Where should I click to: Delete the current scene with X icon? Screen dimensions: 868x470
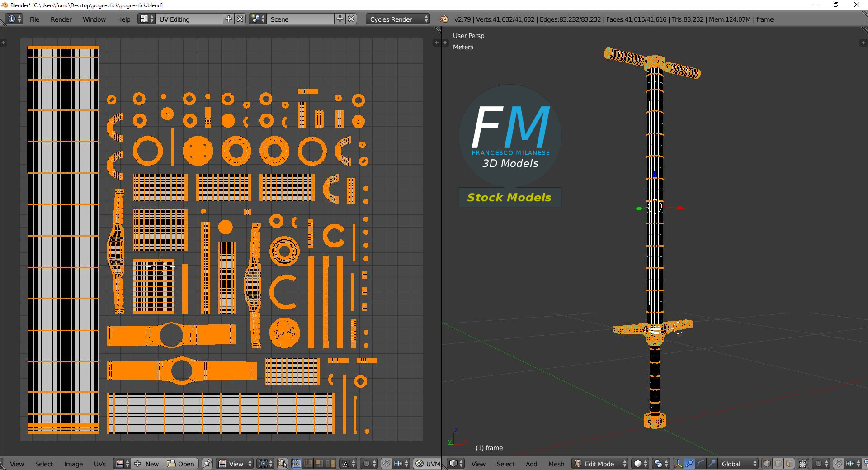(x=352, y=19)
